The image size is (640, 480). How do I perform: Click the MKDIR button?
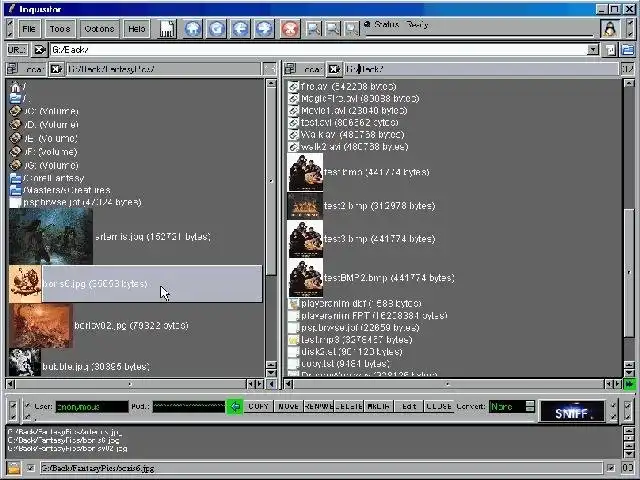point(378,407)
